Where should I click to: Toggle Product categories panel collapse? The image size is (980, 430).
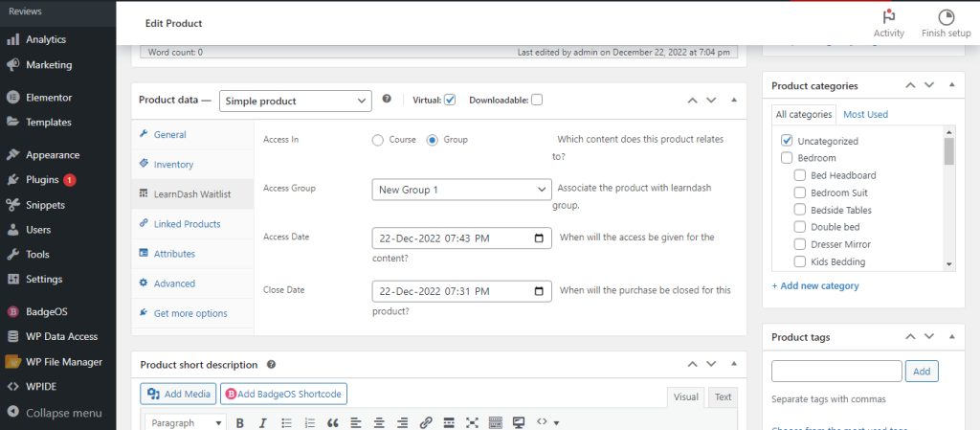pos(952,85)
